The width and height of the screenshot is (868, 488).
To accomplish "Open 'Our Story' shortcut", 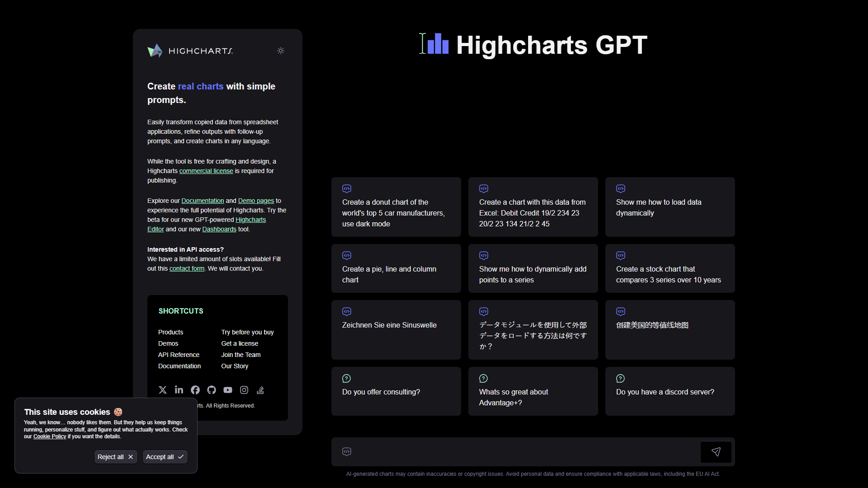I will click(x=235, y=366).
